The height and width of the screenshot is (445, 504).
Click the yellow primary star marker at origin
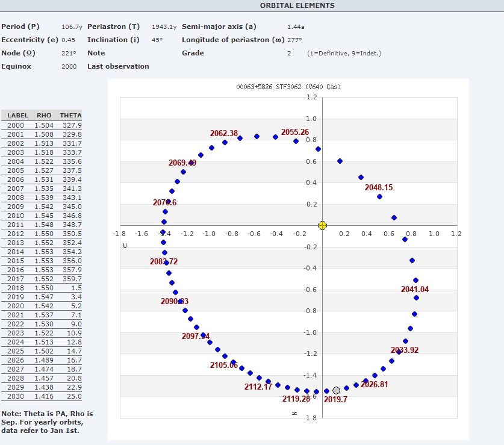tap(322, 225)
